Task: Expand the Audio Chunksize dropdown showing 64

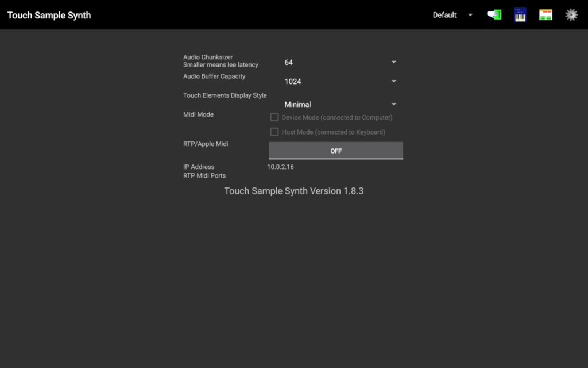Action: pyautogui.click(x=340, y=62)
